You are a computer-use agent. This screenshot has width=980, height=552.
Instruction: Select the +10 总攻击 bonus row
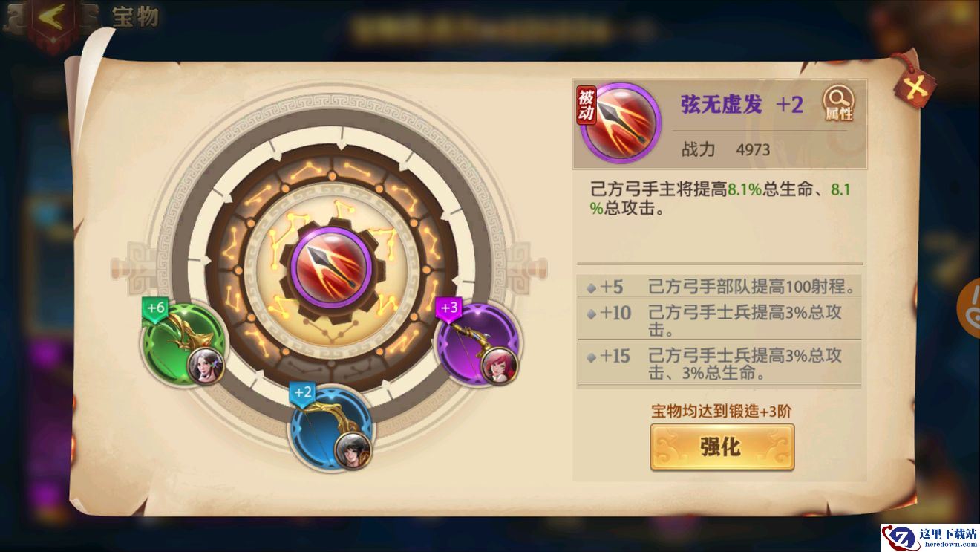[719, 320]
